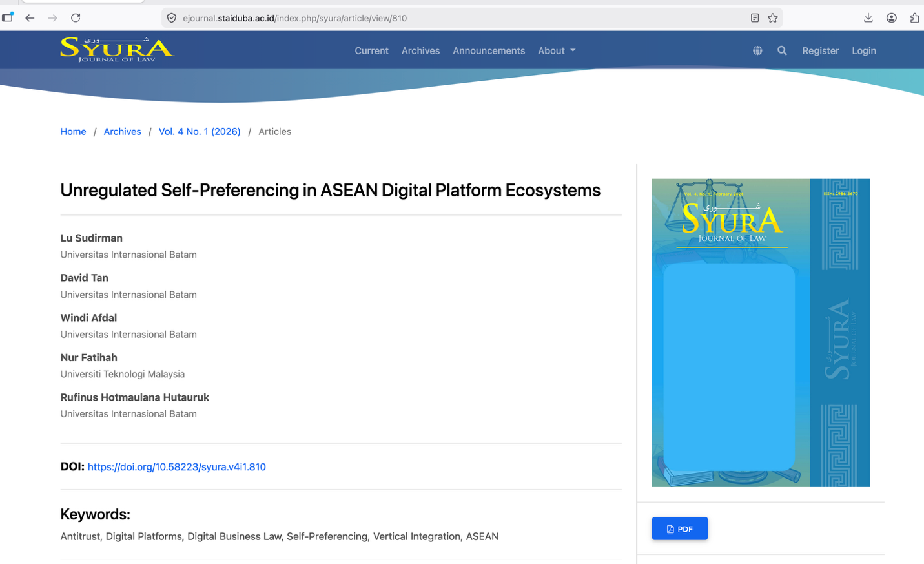Click affiliation Universiti Teknologi Malaysia

pos(122,374)
